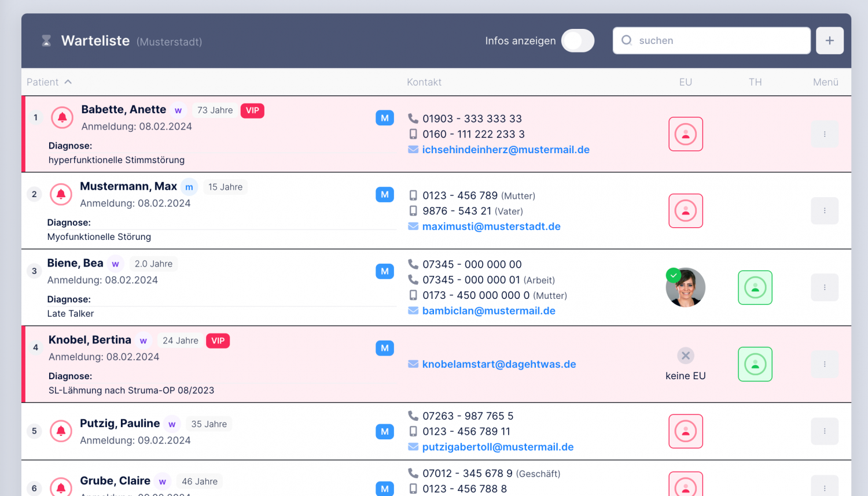This screenshot has height=496, width=868.
Task: Focus the suchen search field
Action: 712,40
